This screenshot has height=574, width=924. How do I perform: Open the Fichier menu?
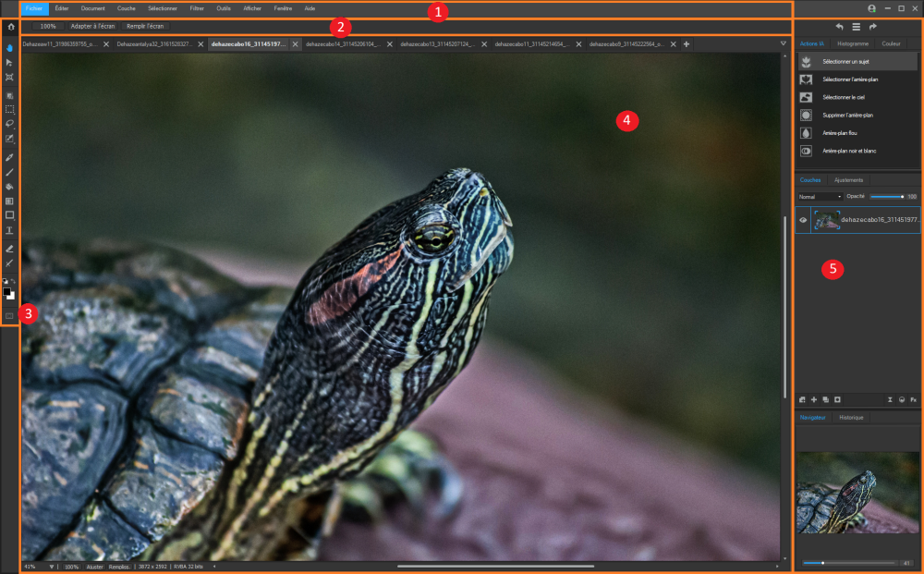point(34,8)
